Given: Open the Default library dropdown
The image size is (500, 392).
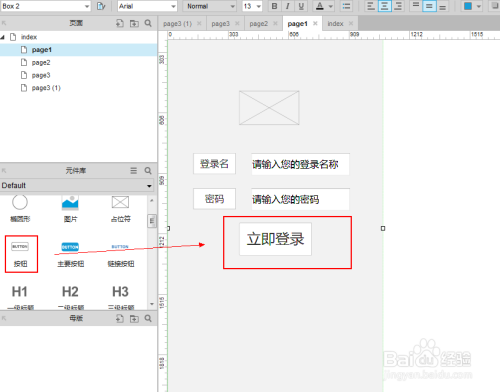Looking at the screenshot, I should click(77, 185).
